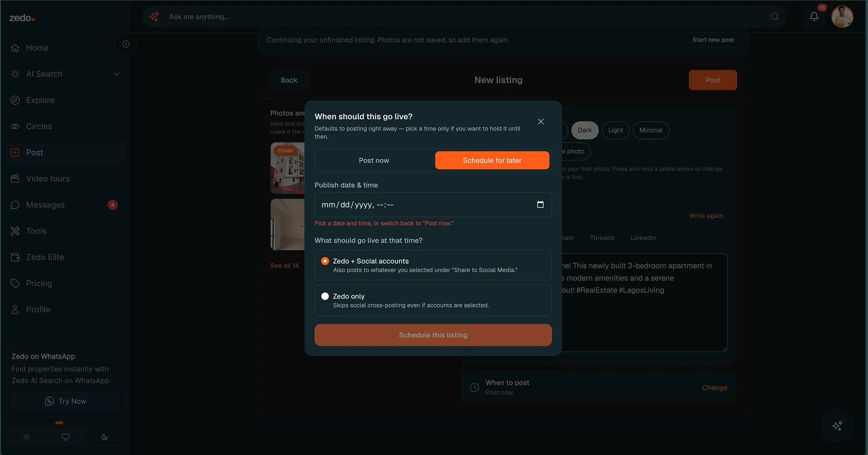The width and height of the screenshot is (868, 455).
Task: Click the Change link for When to post
Action: click(x=715, y=388)
